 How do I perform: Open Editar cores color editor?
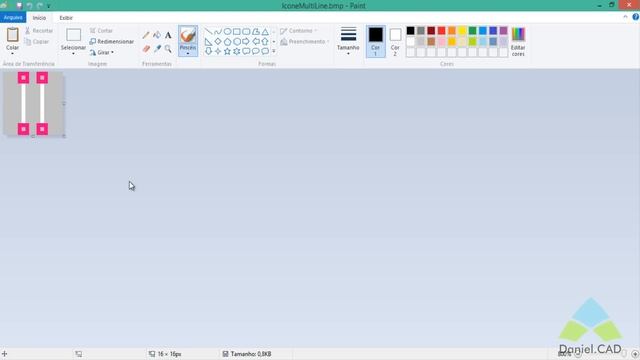[518, 42]
